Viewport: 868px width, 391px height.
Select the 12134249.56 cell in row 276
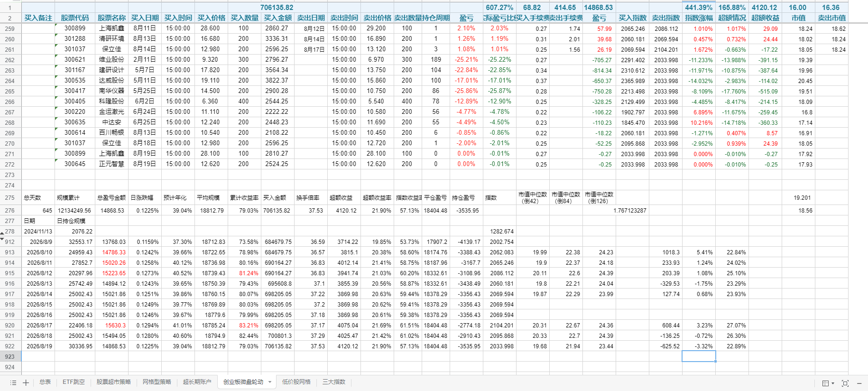click(x=75, y=210)
